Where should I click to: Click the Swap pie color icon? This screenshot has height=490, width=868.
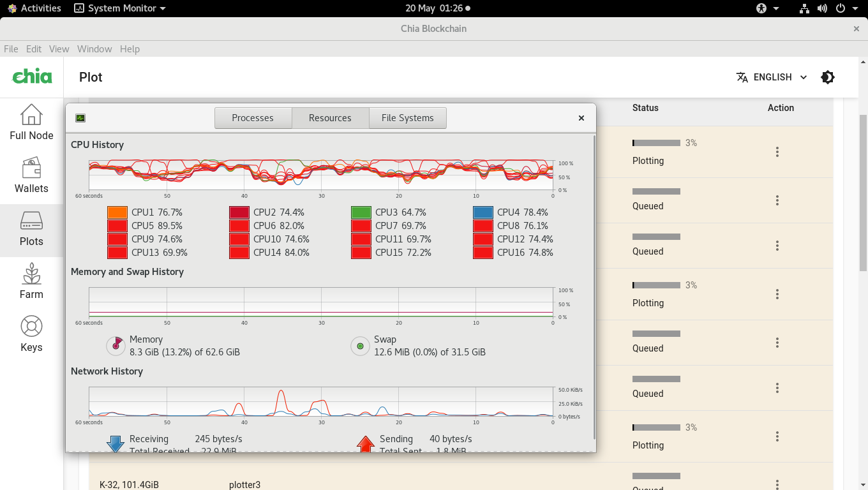click(361, 346)
